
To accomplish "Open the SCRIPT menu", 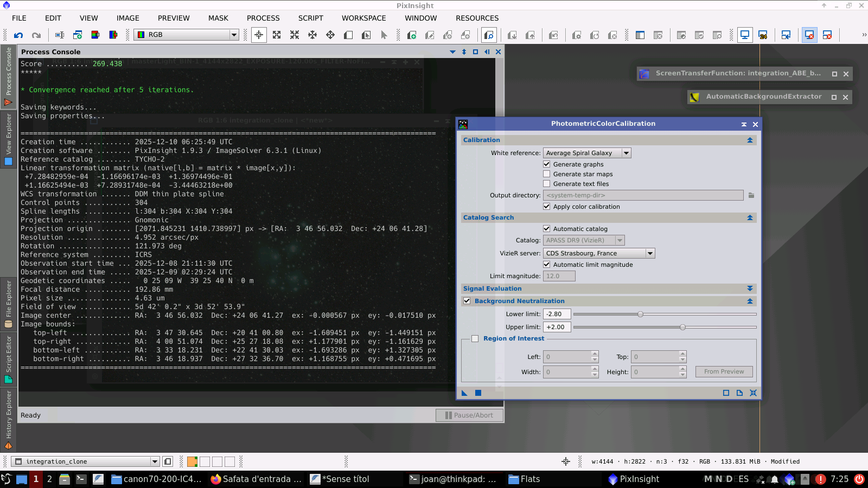I will (x=310, y=18).
